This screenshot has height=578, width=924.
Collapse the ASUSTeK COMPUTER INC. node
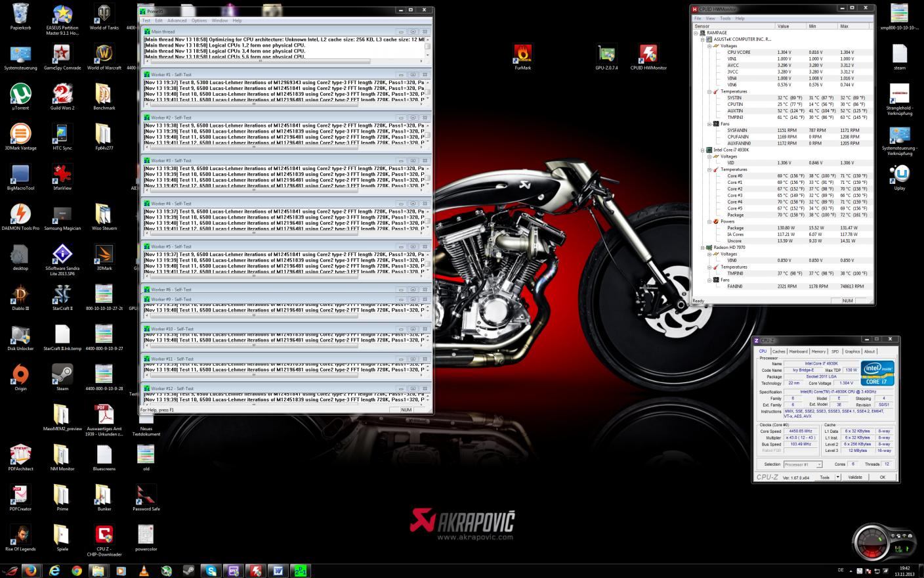tap(702, 39)
